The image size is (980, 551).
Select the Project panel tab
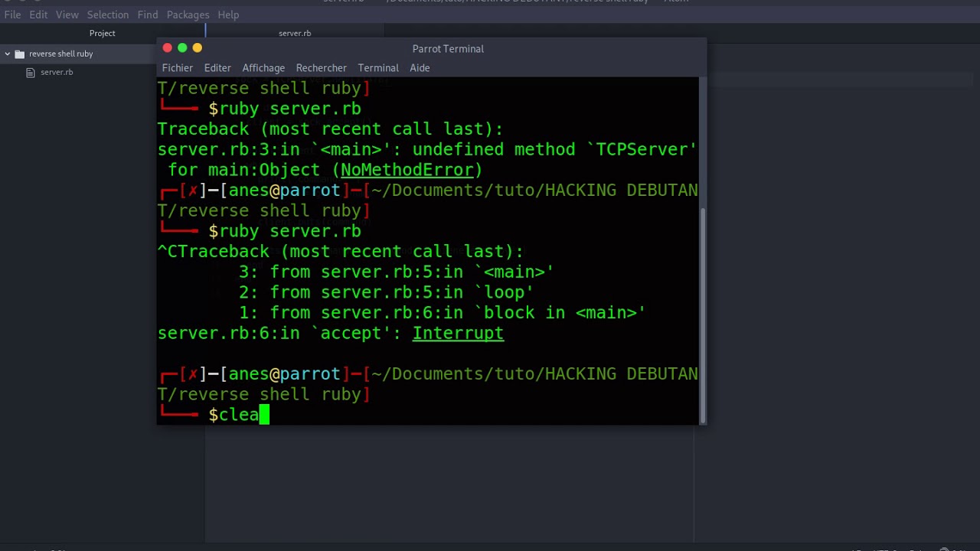[102, 33]
